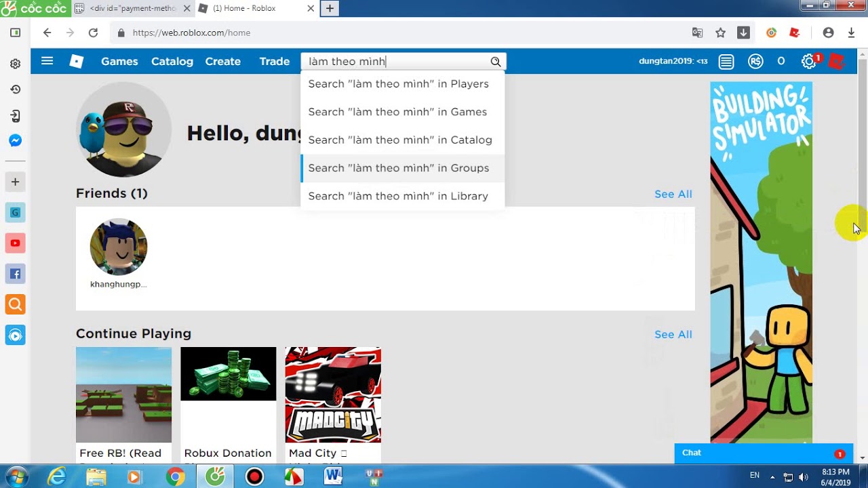
Task: Open friend khanghungp... avatar
Action: click(x=119, y=247)
